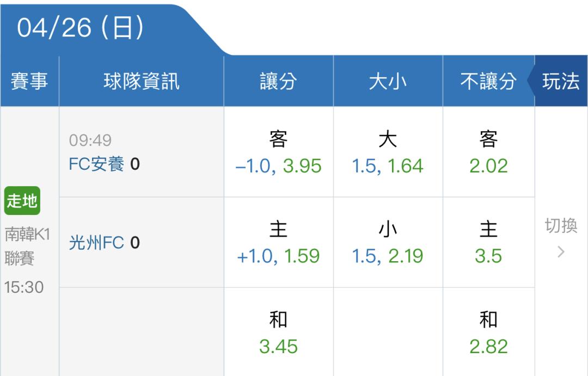Expand the 切換 chevron arrow

coord(561,252)
